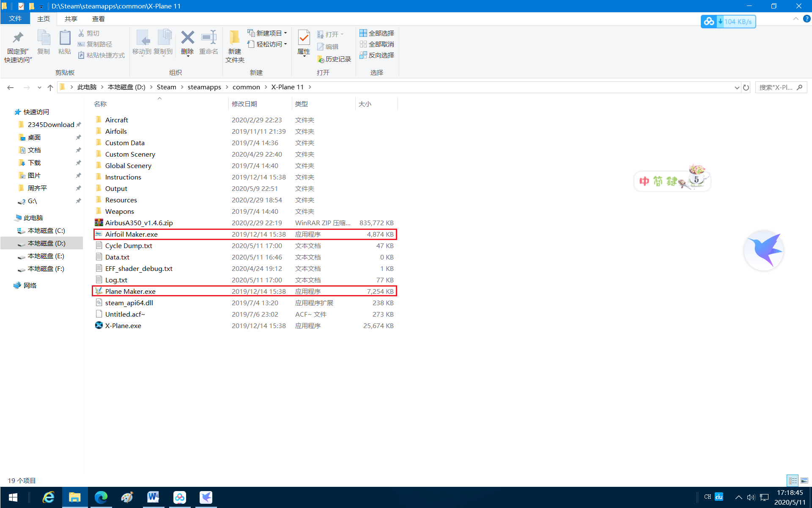Click Cut (剪切) in clipboard group
Image resolution: width=812 pixels, height=508 pixels.
coord(89,33)
